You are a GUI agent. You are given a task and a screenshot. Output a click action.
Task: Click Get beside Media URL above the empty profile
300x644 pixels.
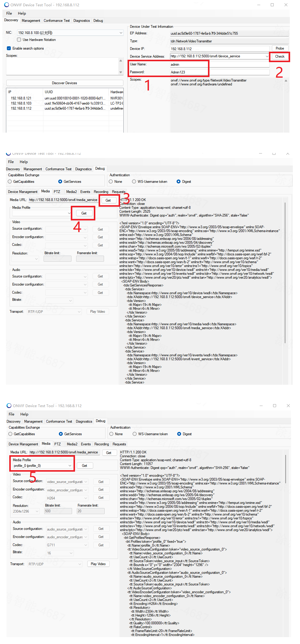(108, 200)
